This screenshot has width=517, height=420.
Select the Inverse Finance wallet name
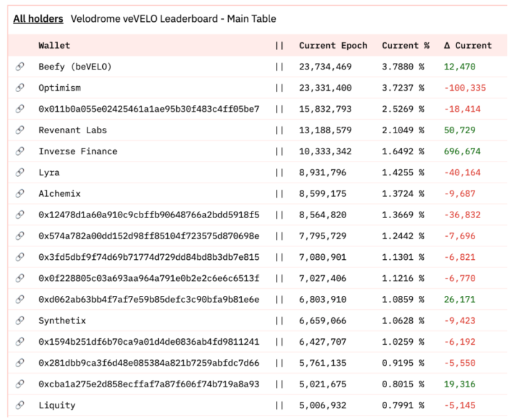(x=78, y=151)
